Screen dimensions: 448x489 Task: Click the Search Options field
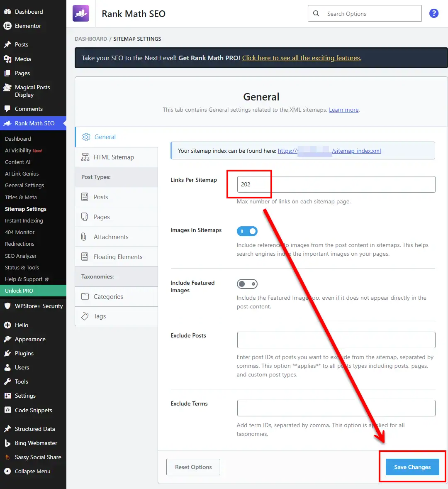click(x=365, y=13)
